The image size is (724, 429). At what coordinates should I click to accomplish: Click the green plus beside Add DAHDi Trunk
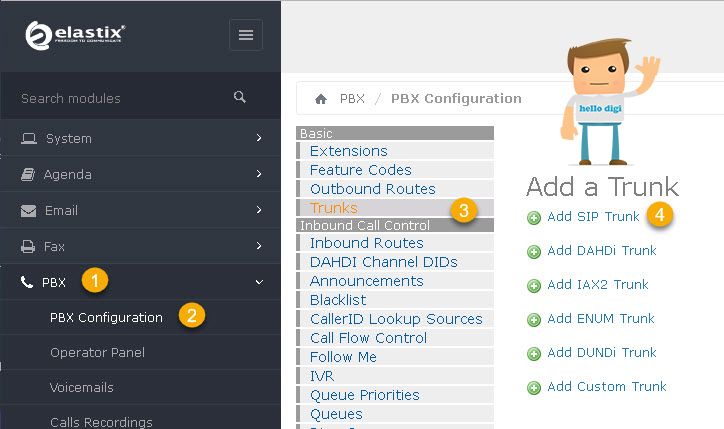(534, 252)
